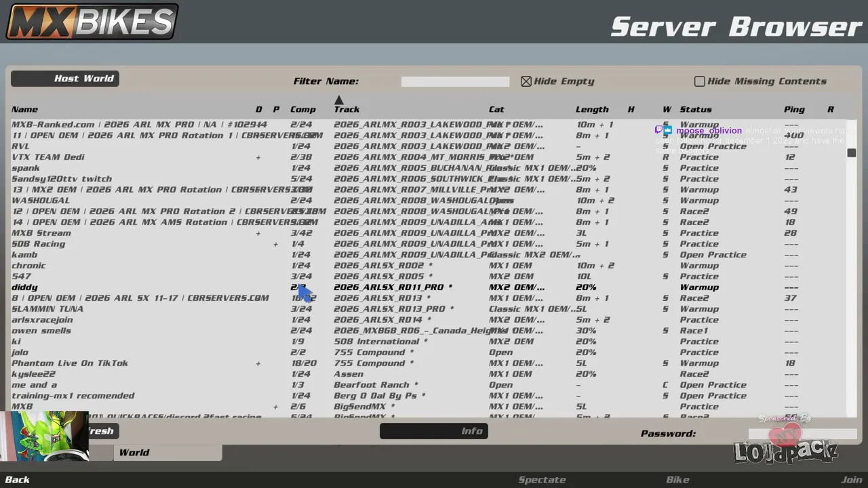Click the 508 International track cell
868x488 pixels.
(x=380, y=342)
